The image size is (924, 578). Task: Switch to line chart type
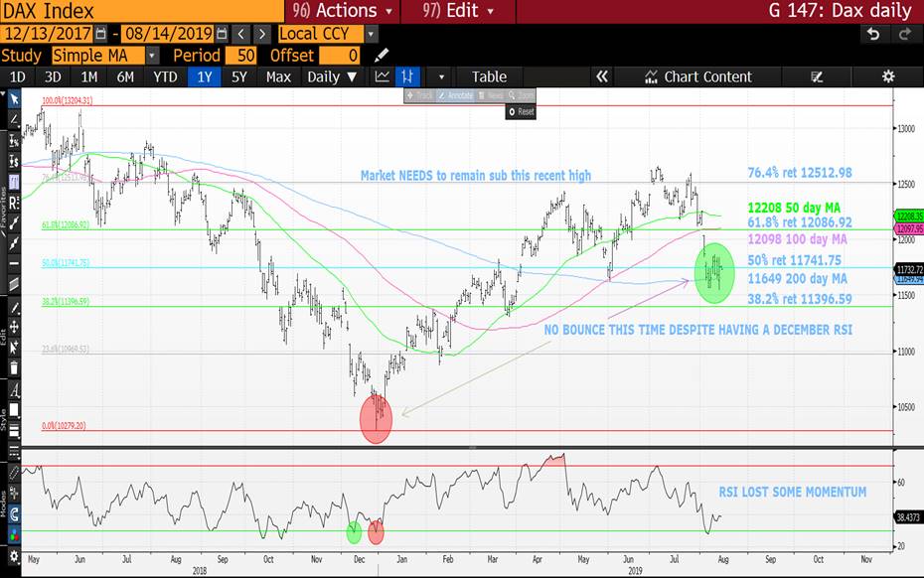click(x=382, y=76)
